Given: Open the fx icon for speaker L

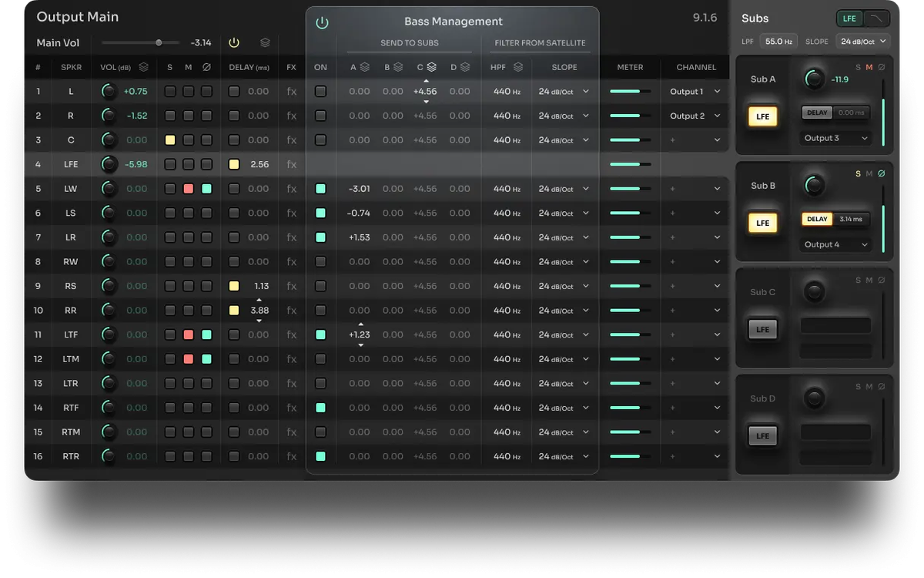Looking at the screenshot, I should [x=291, y=92].
